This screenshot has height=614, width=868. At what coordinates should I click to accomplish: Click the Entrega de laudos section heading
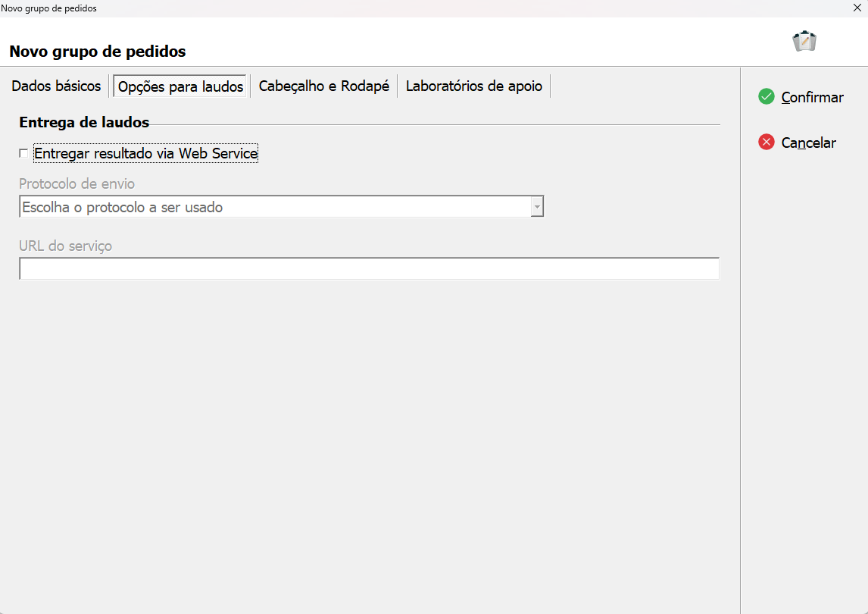(x=84, y=122)
